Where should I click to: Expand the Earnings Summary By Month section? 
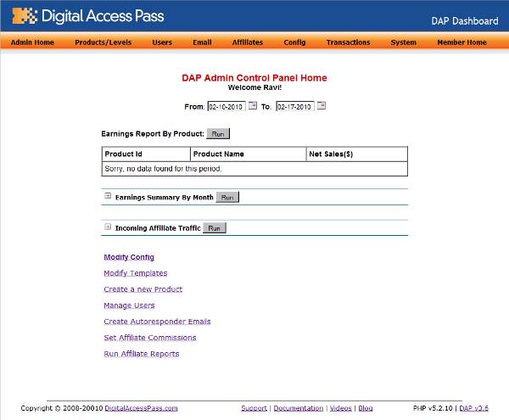(x=108, y=196)
